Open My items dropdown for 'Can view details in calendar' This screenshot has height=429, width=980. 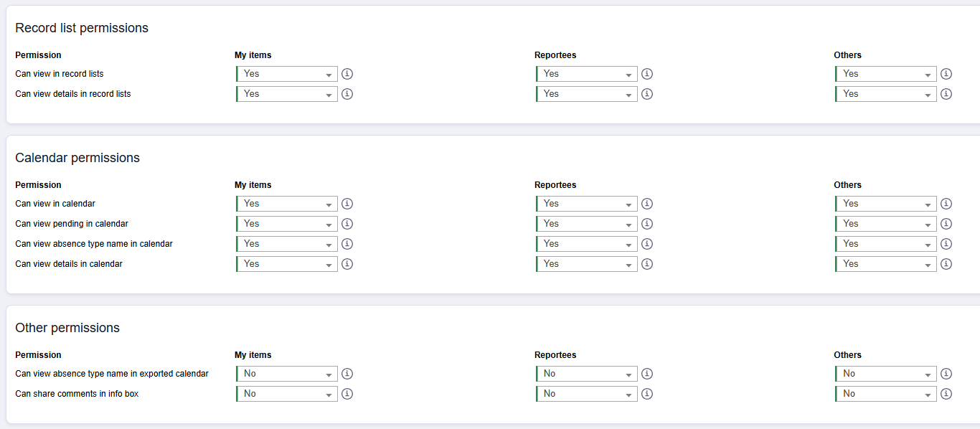tap(287, 264)
